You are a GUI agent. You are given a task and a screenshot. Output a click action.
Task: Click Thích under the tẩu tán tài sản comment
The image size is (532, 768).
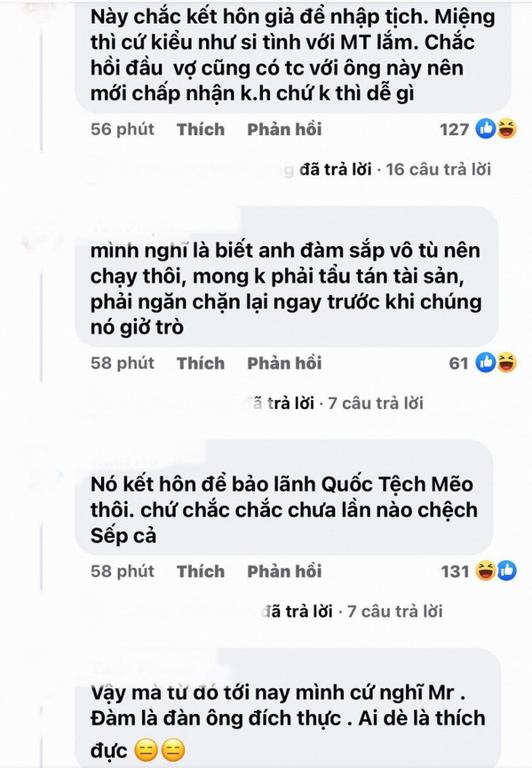tap(201, 363)
